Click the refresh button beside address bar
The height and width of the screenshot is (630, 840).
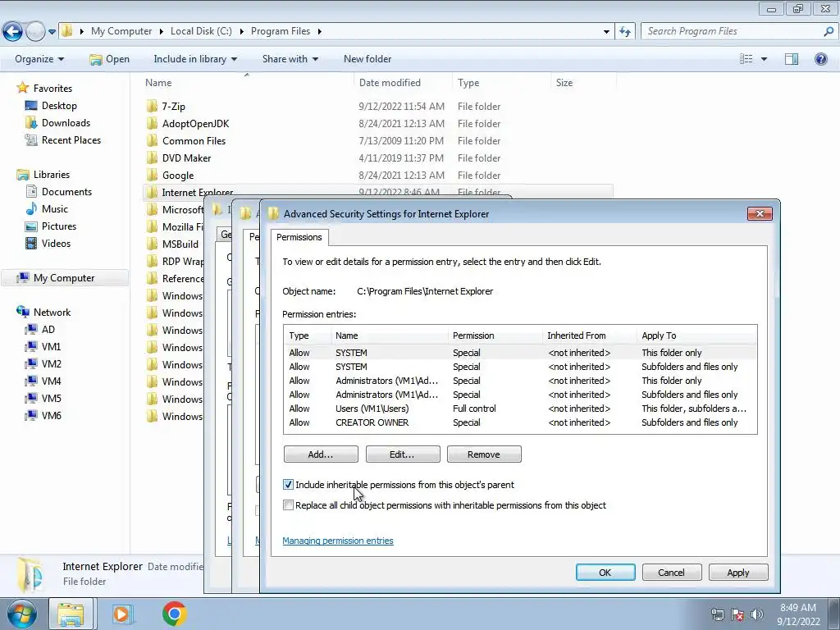tap(625, 32)
